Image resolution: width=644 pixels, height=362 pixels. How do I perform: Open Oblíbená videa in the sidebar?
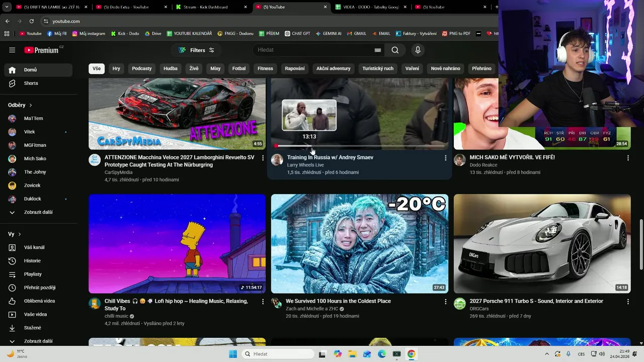[x=38, y=301]
